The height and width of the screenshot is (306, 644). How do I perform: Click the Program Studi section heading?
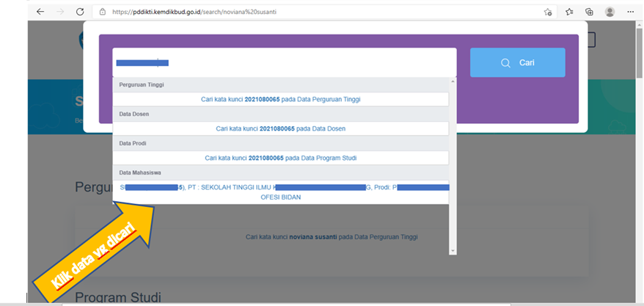tap(118, 297)
